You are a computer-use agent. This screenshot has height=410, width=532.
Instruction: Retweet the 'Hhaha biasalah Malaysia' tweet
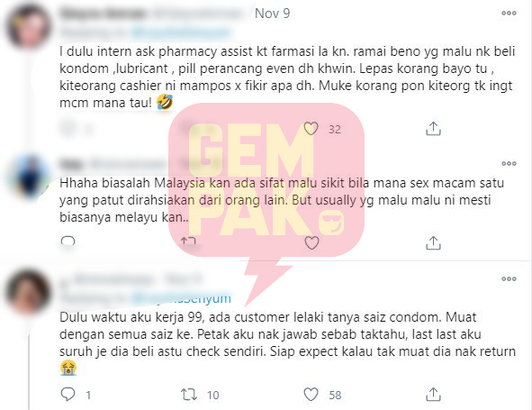(188, 241)
